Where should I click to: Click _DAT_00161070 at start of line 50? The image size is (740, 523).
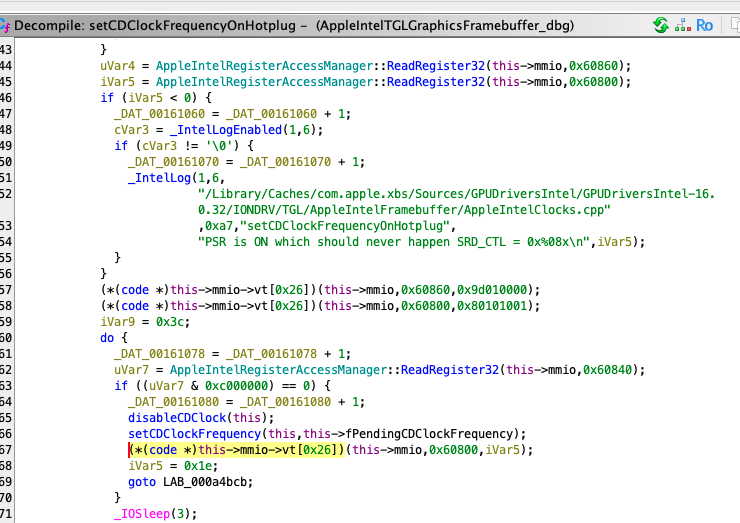(x=174, y=162)
